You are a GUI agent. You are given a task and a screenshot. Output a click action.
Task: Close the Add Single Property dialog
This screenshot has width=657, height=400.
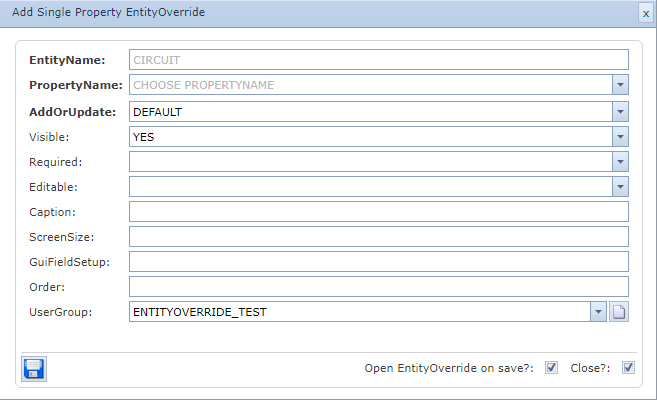click(x=645, y=12)
